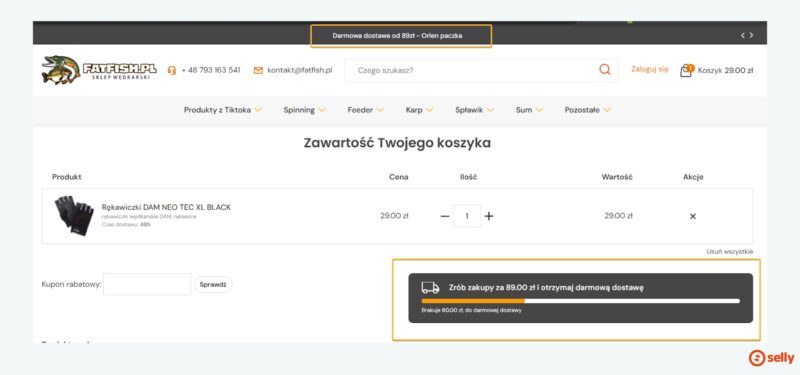
Task: Expand the Feeder menu chevron
Action: (x=380, y=110)
